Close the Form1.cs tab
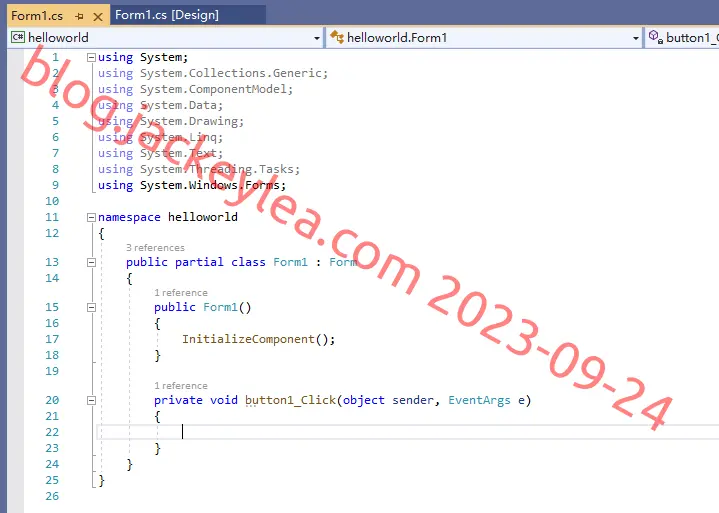 click(98, 17)
